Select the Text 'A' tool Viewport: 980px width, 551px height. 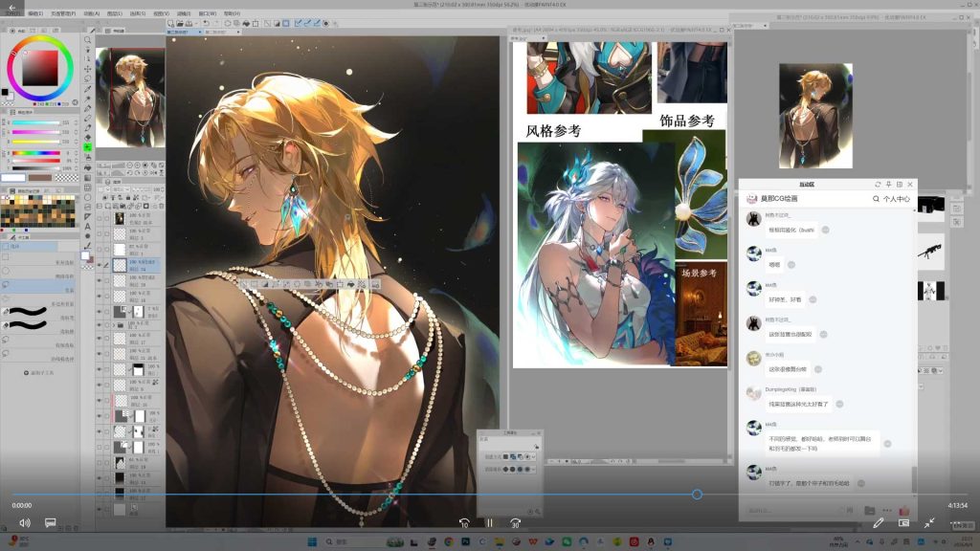click(87, 226)
